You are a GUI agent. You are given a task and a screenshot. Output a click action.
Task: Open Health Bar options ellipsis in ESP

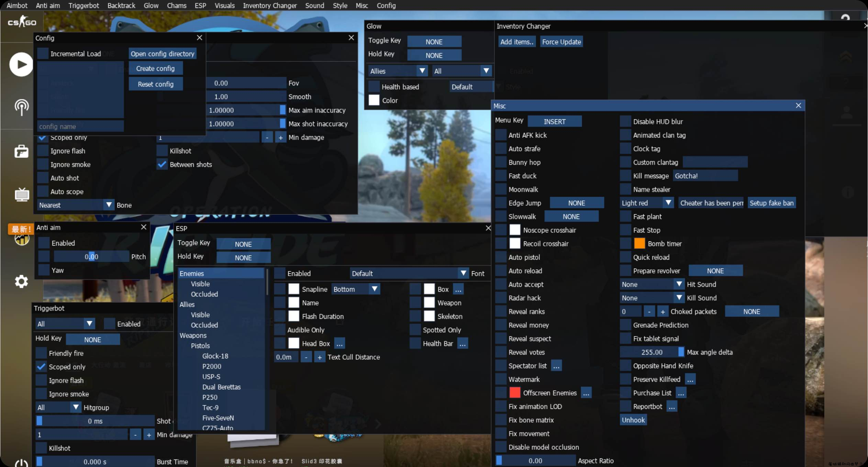[463, 344]
